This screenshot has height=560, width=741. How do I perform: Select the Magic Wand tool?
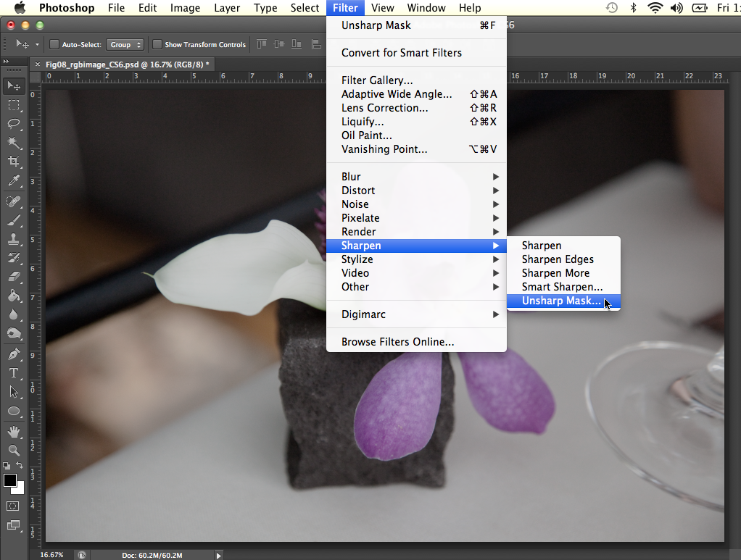13,142
